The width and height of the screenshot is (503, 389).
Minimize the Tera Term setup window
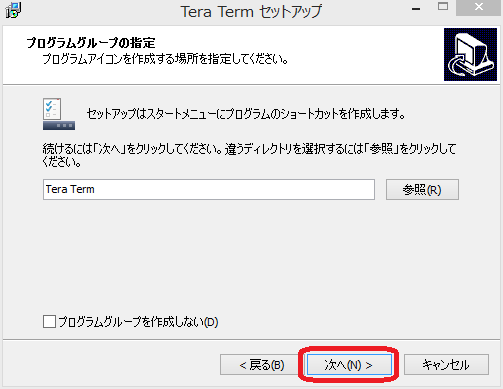click(416, 9)
